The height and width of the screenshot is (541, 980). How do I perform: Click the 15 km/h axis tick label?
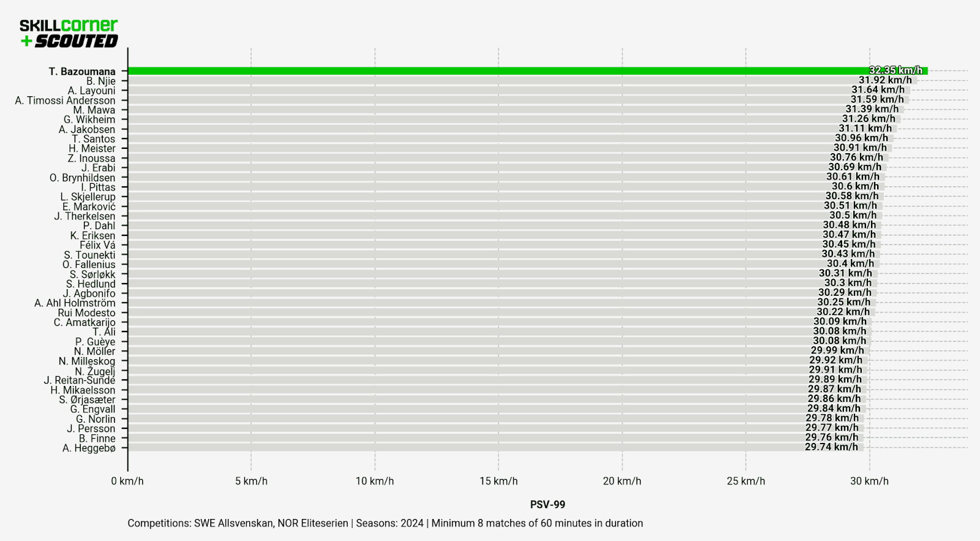point(499,481)
